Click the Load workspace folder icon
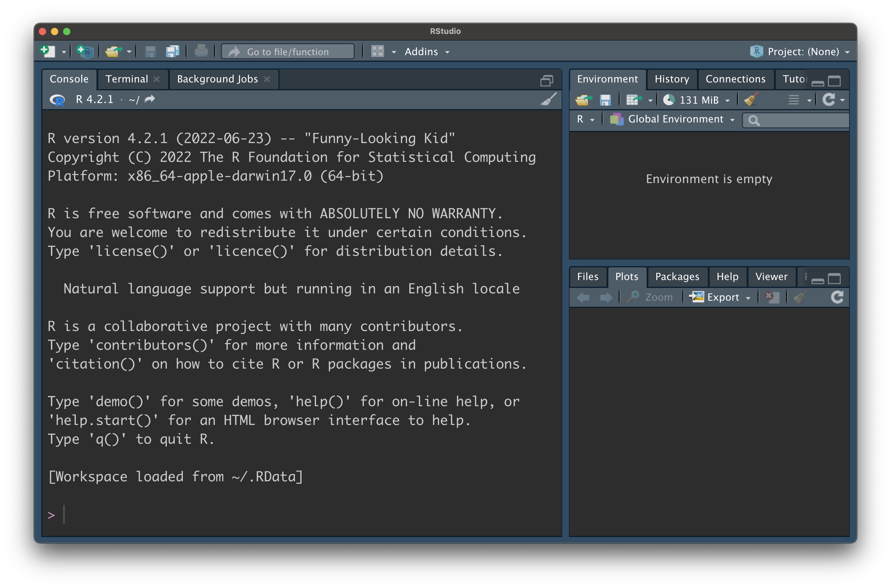This screenshot has width=891, height=588. click(x=584, y=100)
